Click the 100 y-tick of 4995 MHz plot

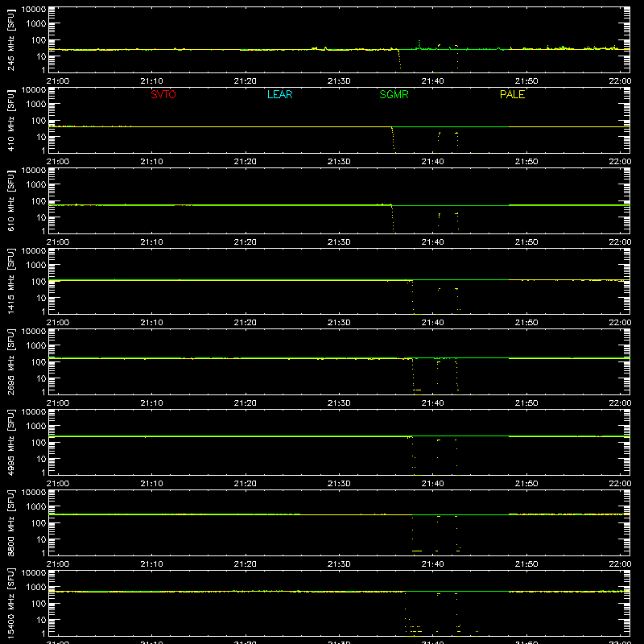[x=39, y=443]
